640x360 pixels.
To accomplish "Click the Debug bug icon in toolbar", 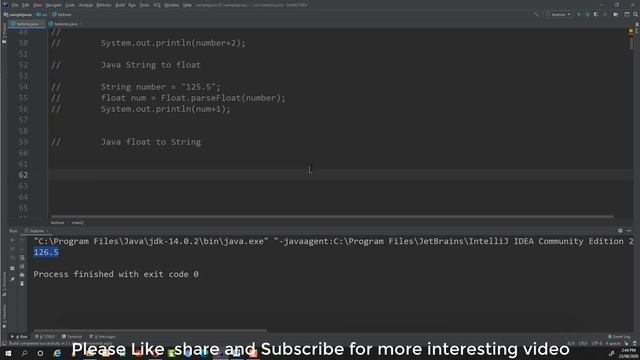I will tap(587, 14).
